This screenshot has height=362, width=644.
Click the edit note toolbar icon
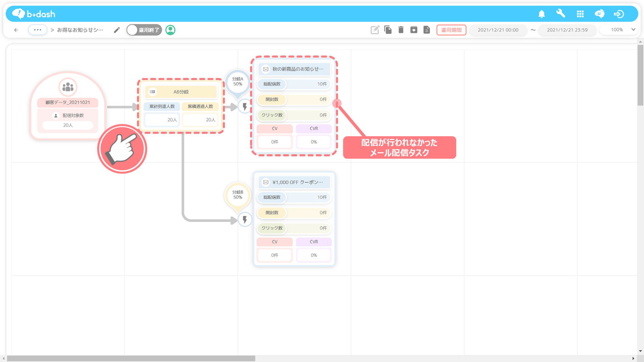click(x=375, y=30)
